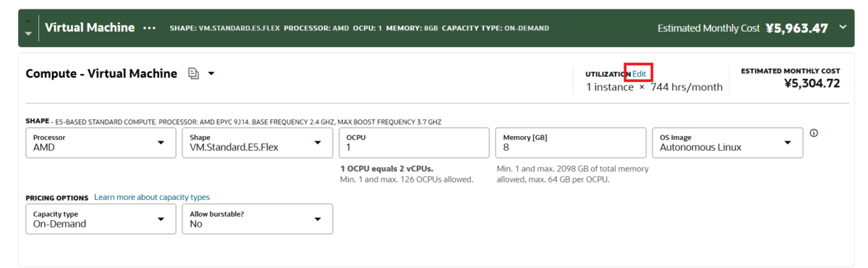Click the 'Compute - Virtual Machine' heading
The width and height of the screenshot is (868, 268).
[x=101, y=73]
